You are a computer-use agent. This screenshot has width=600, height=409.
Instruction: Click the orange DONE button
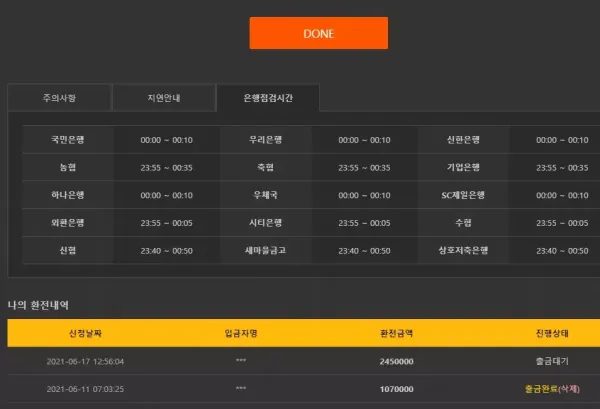pyautogui.click(x=319, y=33)
